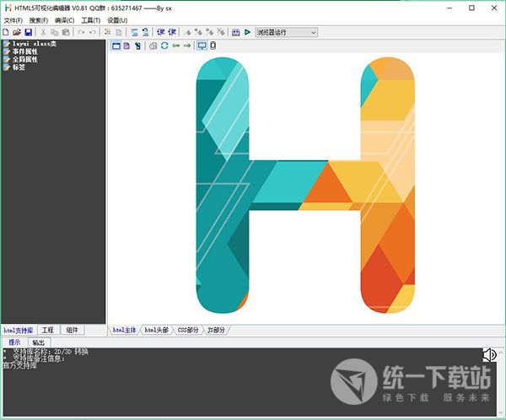506x420 pixels.
Task: Expand the layui class类 tree node
Action: pyautogui.click(x=7, y=43)
